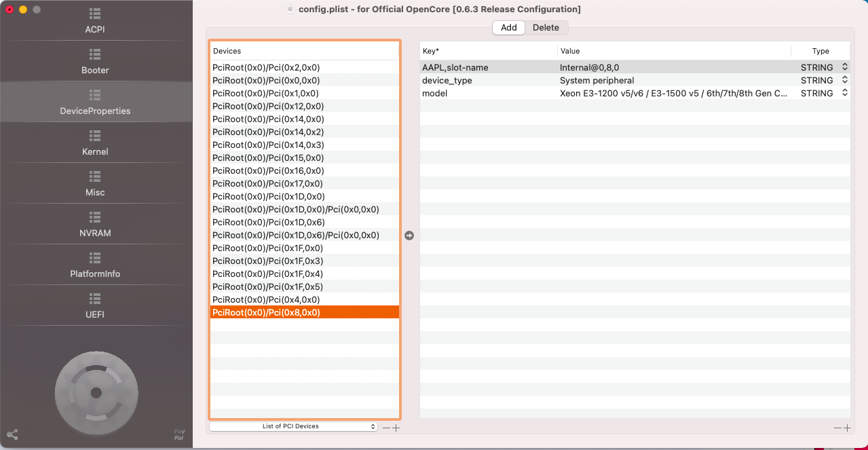Change type dropdown for device_type row
The width and height of the screenshot is (868, 450).
click(x=845, y=80)
